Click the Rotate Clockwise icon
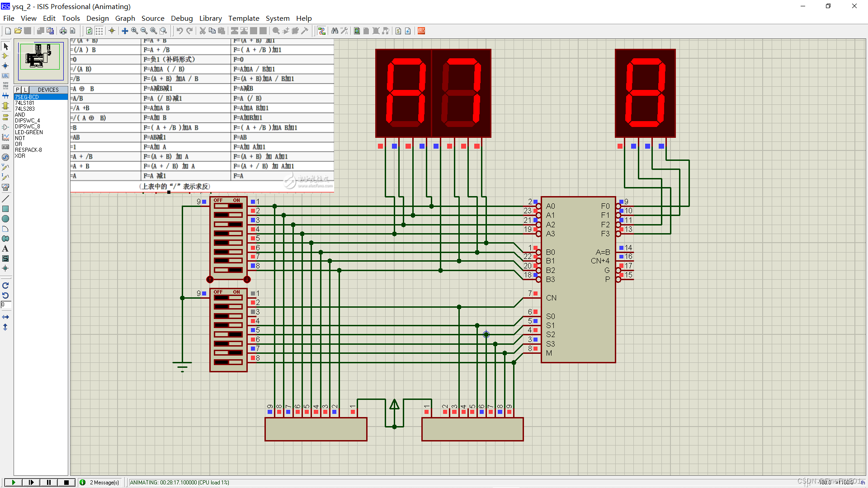This screenshot has height=488, width=868. pos(5,286)
